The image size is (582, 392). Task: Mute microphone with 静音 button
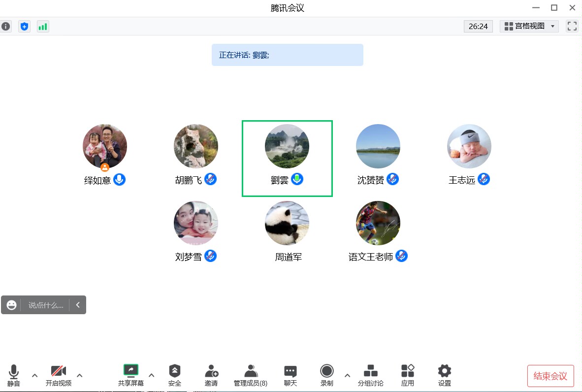14,376
